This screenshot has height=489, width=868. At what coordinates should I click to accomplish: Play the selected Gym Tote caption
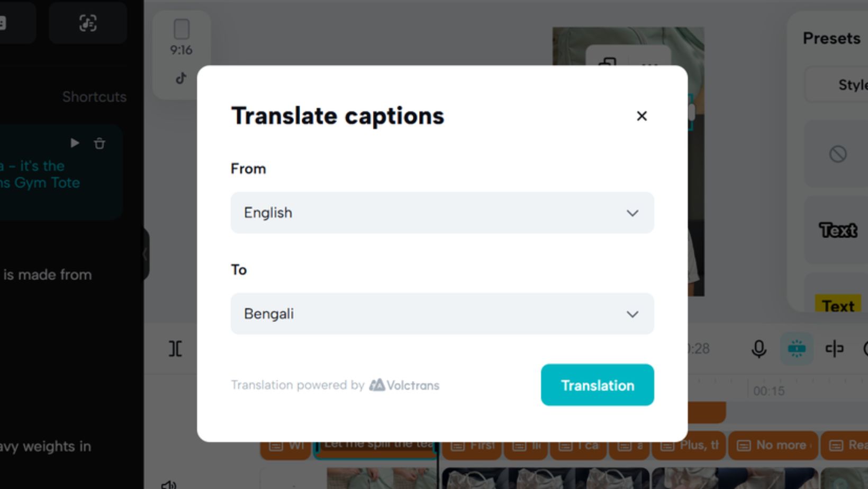pyautogui.click(x=75, y=143)
